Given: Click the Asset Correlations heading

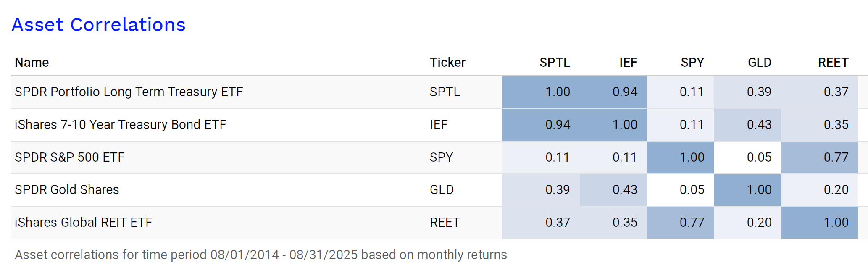Looking at the screenshot, I should click(98, 25).
